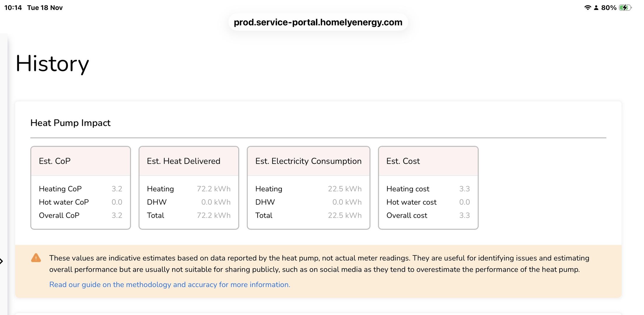Image resolution: width=644 pixels, height=315 pixels.
Task: Click the Hot water cost row
Action: (x=428, y=202)
